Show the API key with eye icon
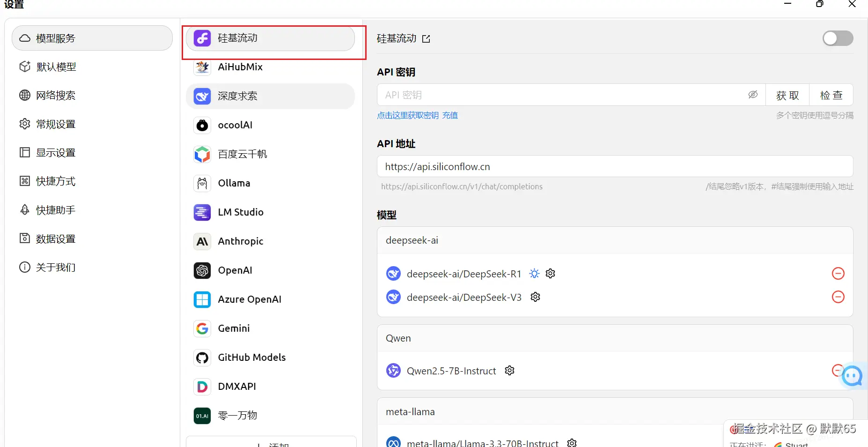Viewport: 868px width, 447px height. pyautogui.click(x=753, y=95)
